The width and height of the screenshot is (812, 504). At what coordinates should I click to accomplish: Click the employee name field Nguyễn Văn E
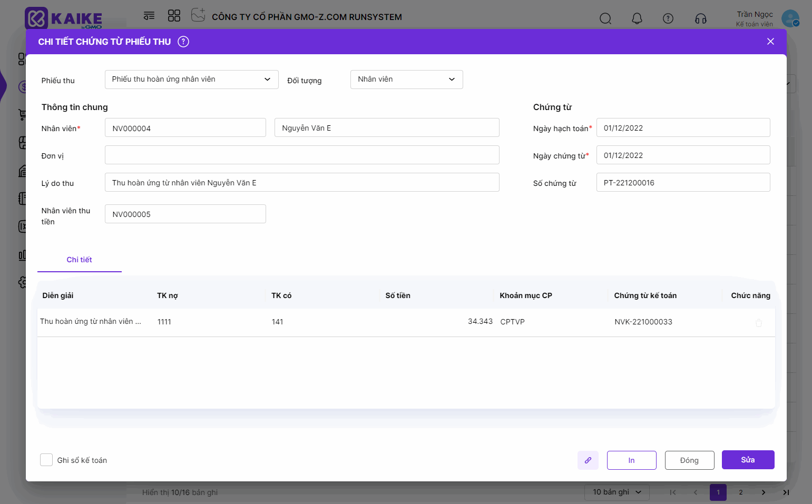[387, 127]
